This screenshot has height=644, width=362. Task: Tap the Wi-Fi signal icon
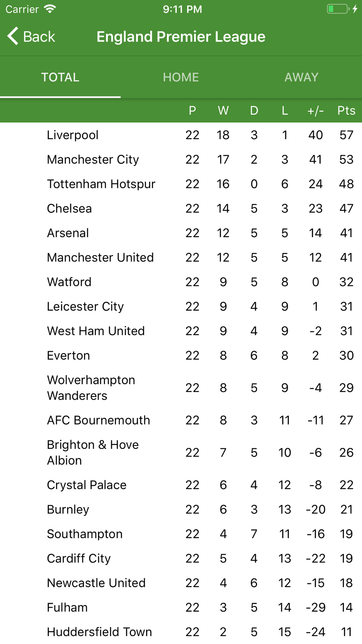click(50, 9)
